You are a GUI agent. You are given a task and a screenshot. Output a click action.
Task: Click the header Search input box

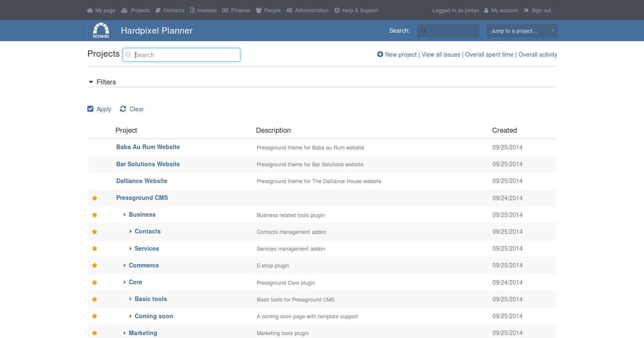448,31
